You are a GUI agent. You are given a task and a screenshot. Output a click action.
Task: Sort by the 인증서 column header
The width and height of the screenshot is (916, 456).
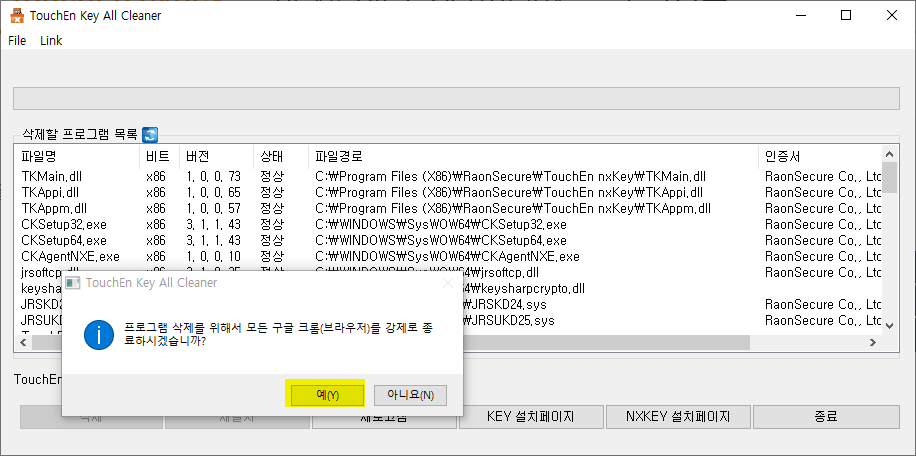tap(820, 156)
